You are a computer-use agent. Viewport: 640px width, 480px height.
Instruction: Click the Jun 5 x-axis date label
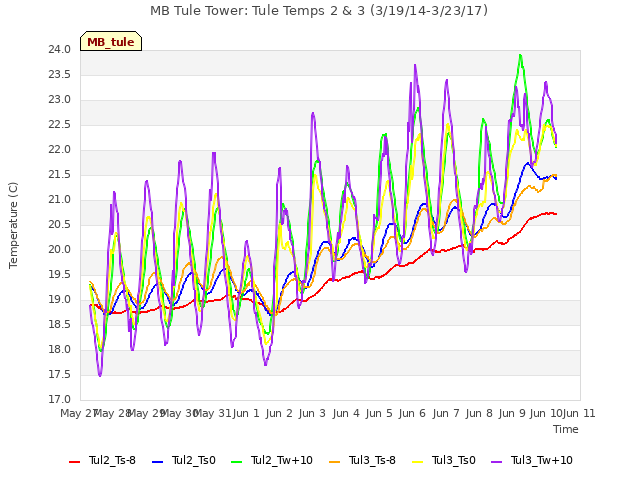379,413
